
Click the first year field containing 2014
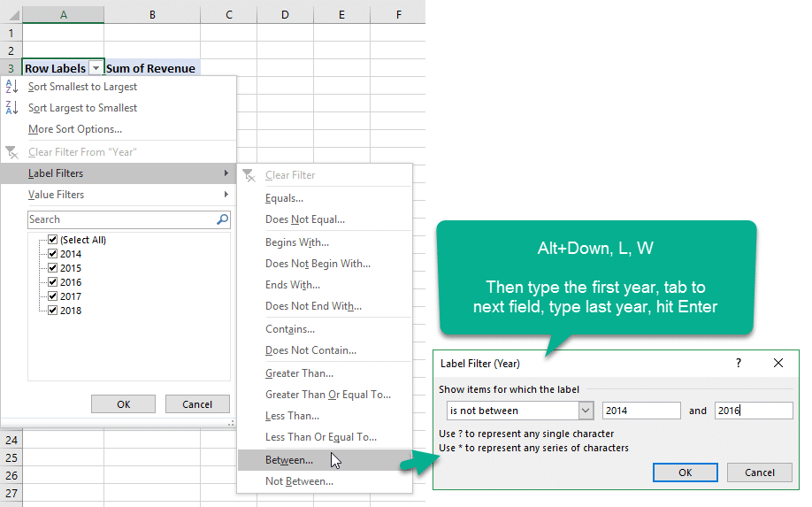(641, 411)
